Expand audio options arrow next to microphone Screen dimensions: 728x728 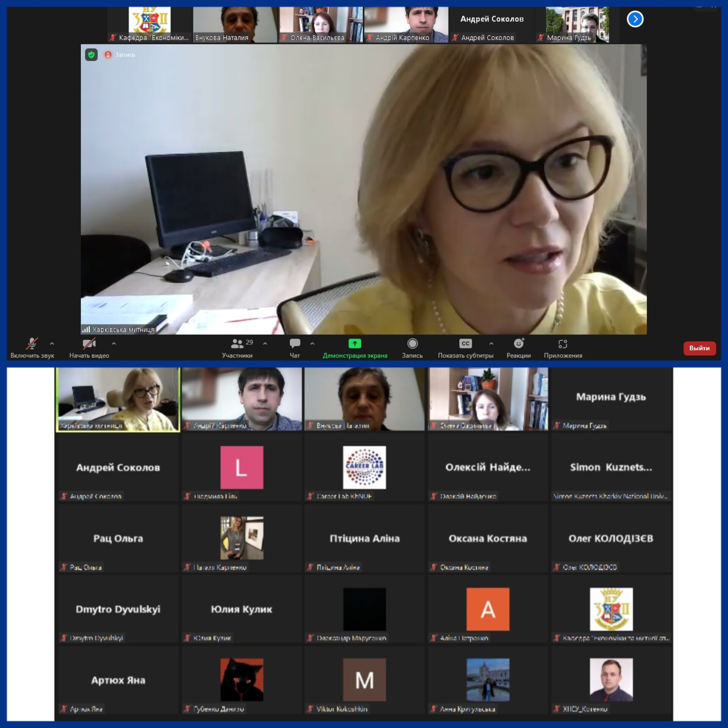click(52, 344)
